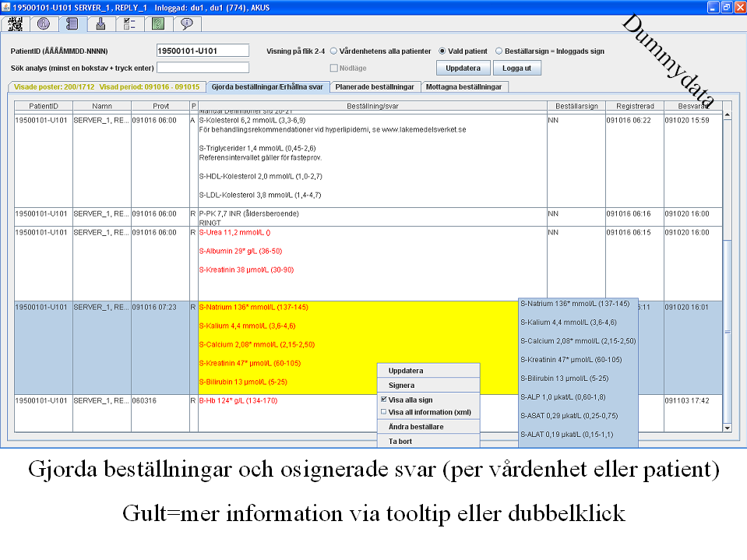
Task: Click the vertical scrollbar thumb
Action: click(x=728, y=332)
